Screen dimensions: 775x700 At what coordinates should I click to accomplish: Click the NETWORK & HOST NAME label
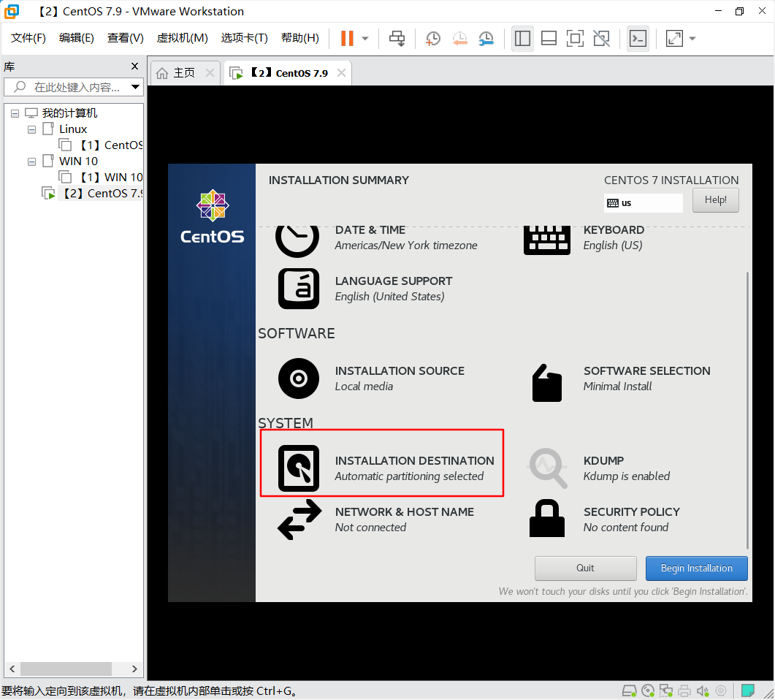coord(405,512)
